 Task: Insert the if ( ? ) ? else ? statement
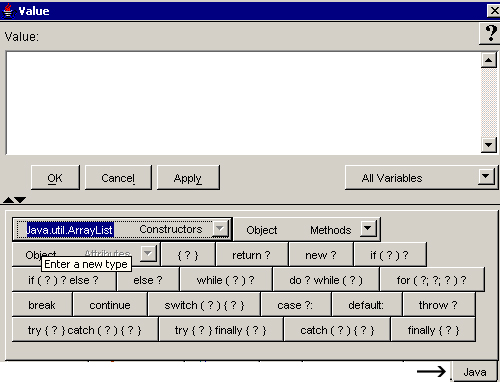(64, 280)
